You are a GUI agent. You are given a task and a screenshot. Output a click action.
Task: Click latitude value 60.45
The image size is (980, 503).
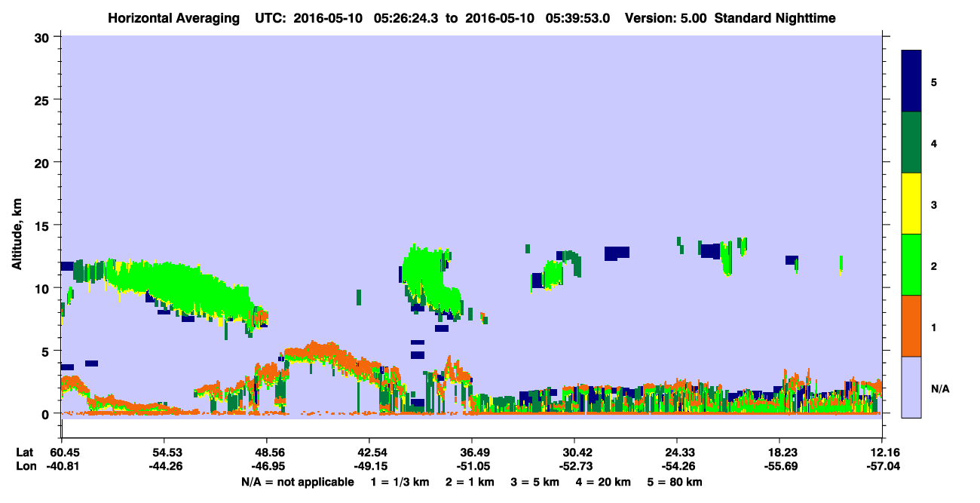tap(61, 452)
